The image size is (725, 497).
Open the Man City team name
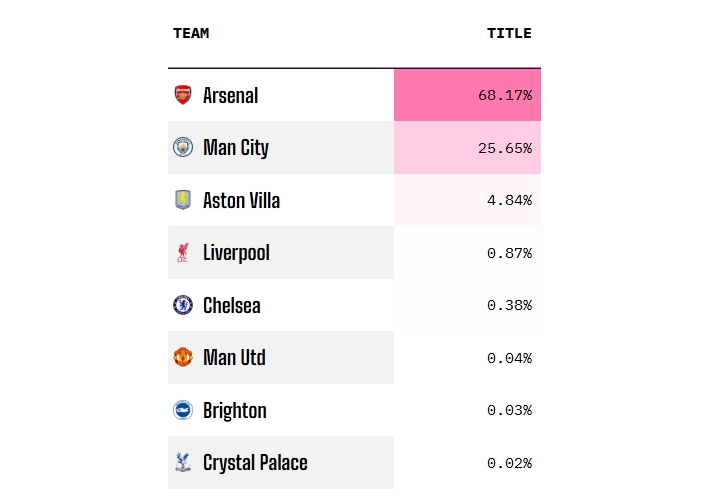[235, 148]
